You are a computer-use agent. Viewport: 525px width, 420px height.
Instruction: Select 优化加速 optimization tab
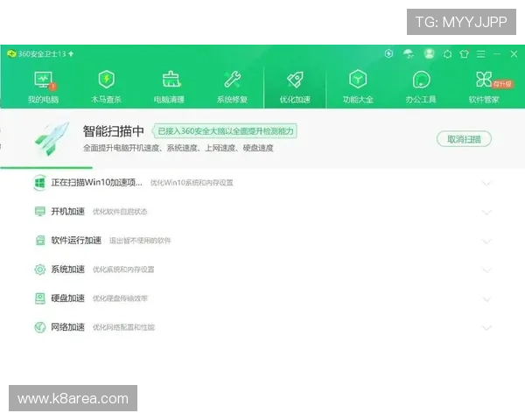click(x=295, y=87)
